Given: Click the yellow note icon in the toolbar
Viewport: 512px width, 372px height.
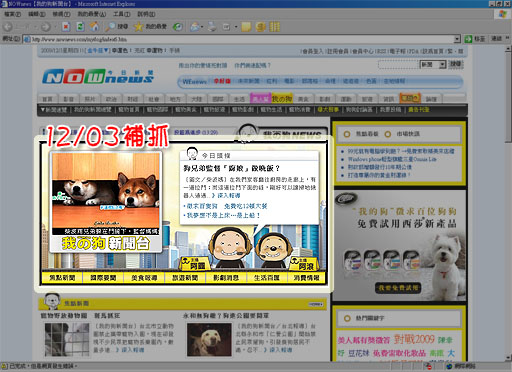Looking at the screenshot, I should 246,27.
